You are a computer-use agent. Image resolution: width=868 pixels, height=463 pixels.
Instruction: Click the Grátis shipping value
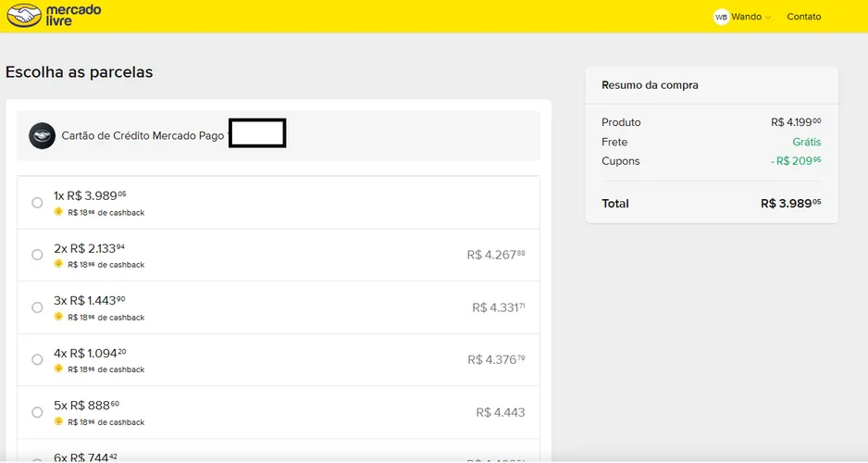[807, 142]
